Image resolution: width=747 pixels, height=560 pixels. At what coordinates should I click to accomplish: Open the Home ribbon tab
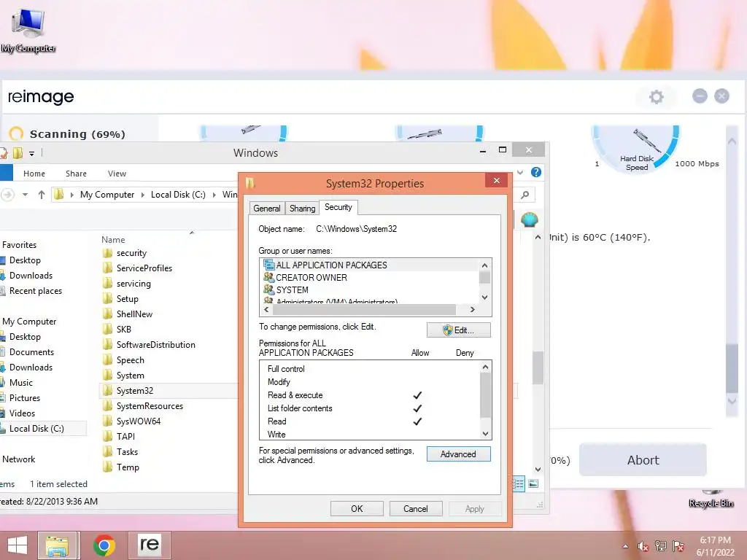click(34, 174)
